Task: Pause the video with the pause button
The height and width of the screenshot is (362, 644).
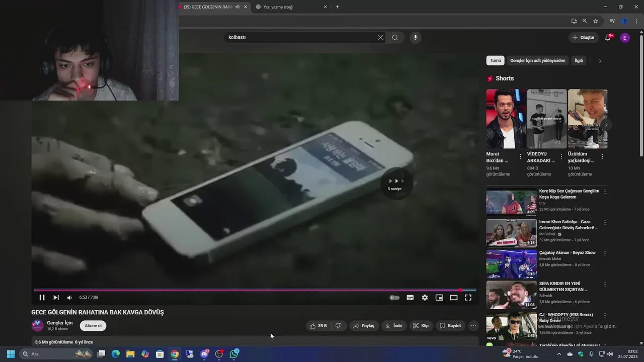Action: [x=42, y=298]
